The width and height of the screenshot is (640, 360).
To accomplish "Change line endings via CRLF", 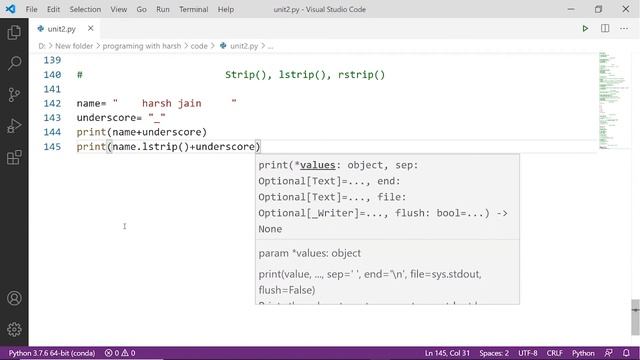I will (x=554, y=353).
